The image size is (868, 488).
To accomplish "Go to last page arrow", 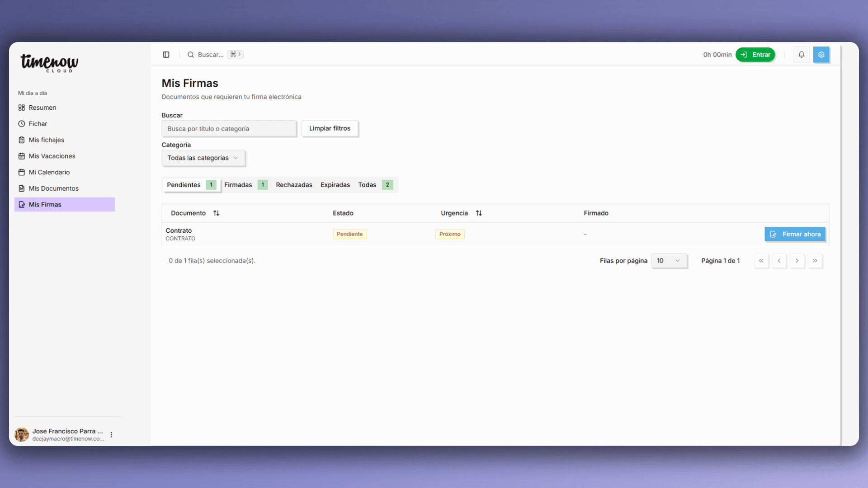I will [x=815, y=261].
